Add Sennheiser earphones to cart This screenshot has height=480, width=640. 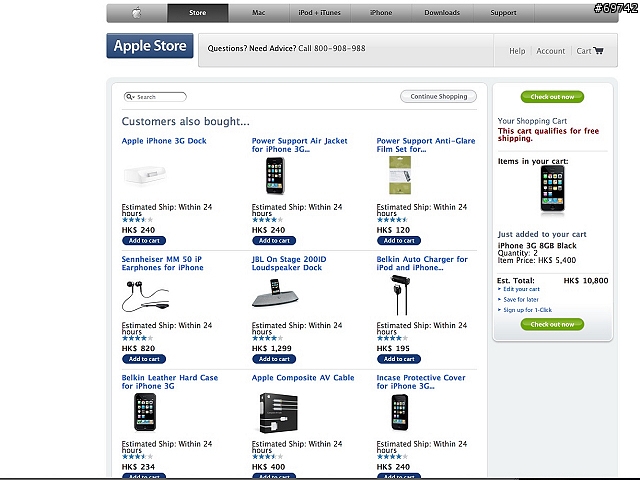144,359
